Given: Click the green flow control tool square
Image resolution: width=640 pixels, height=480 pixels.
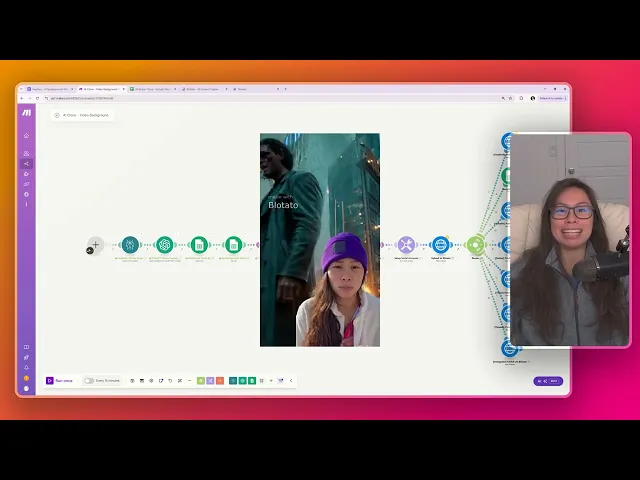Looking at the screenshot, I should [201, 380].
